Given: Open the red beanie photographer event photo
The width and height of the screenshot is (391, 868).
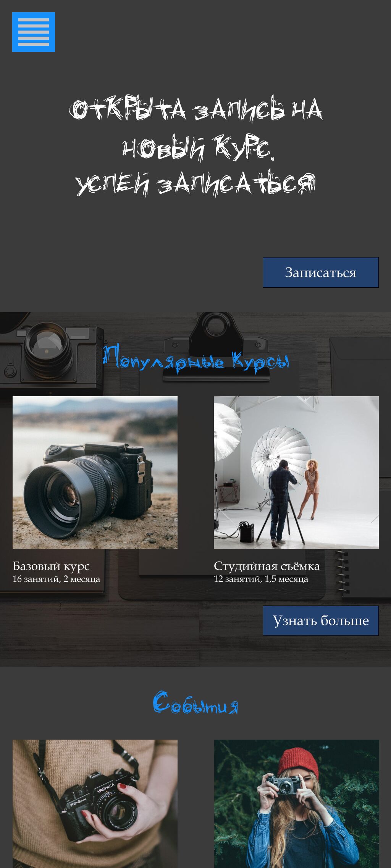Looking at the screenshot, I should coord(297,804).
